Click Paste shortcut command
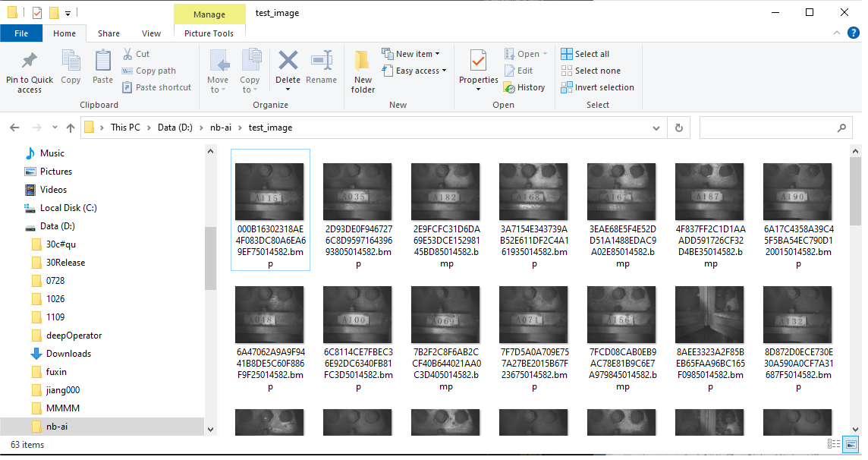 (156, 87)
